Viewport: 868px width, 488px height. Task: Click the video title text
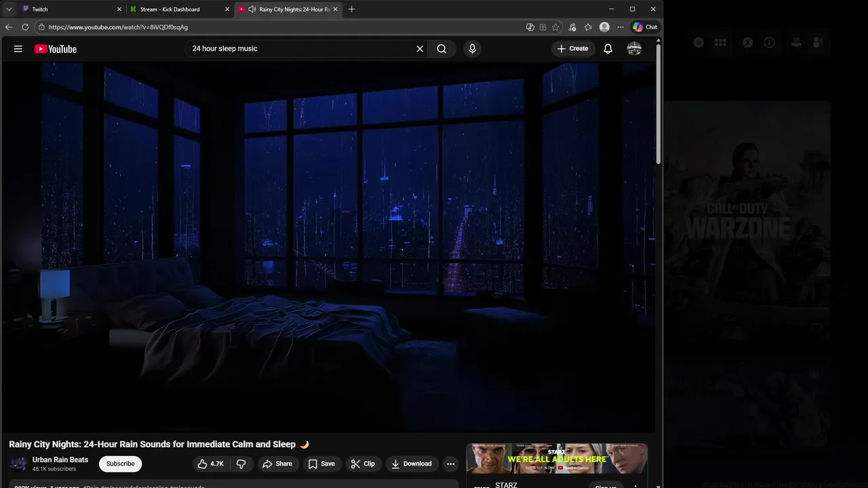(x=159, y=445)
